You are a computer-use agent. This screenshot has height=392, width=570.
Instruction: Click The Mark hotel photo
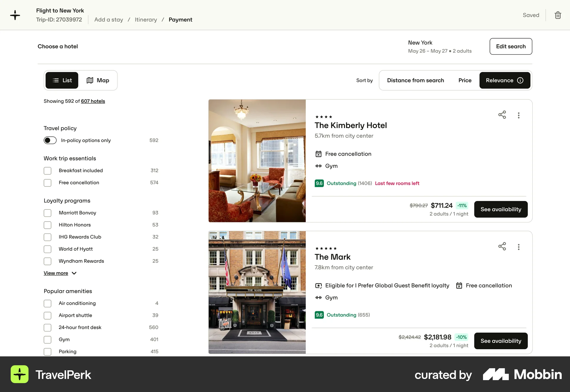[x=257, y=292]
